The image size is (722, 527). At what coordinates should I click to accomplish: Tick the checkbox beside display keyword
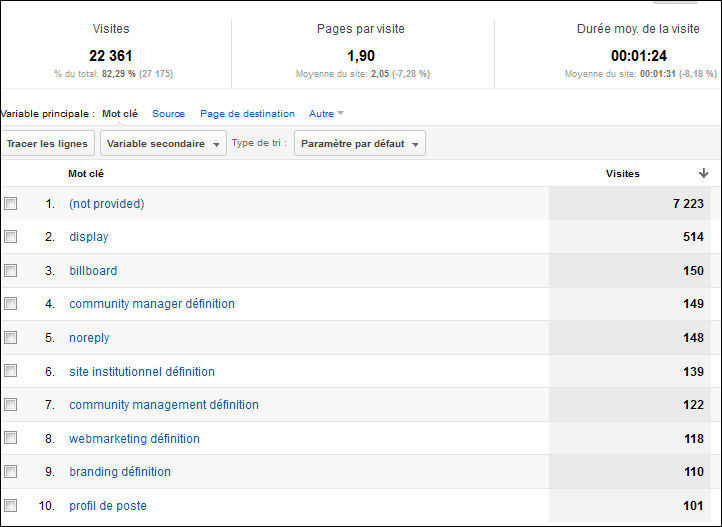point(11,237)
